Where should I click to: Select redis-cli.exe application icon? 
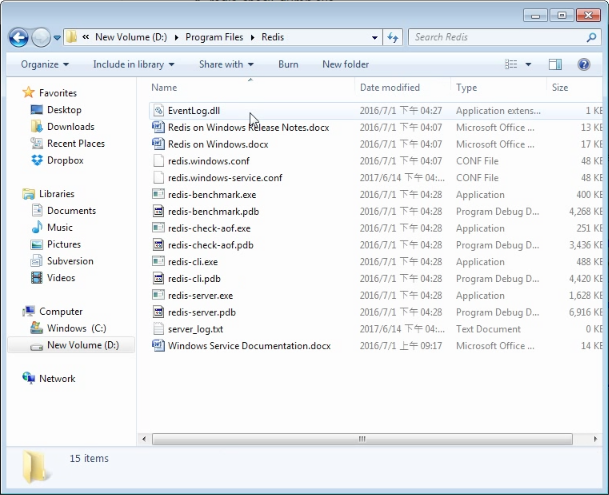pyautogui.click(x=158, y=261)
